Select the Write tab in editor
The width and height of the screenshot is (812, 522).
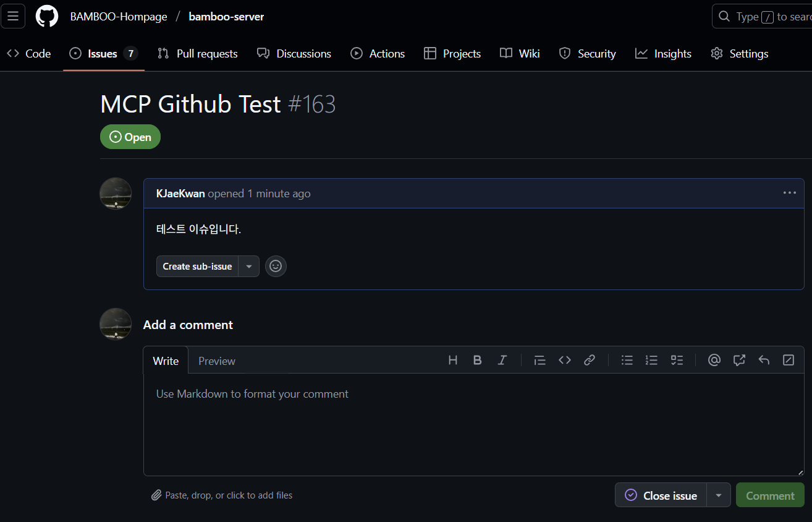point(166,361)
